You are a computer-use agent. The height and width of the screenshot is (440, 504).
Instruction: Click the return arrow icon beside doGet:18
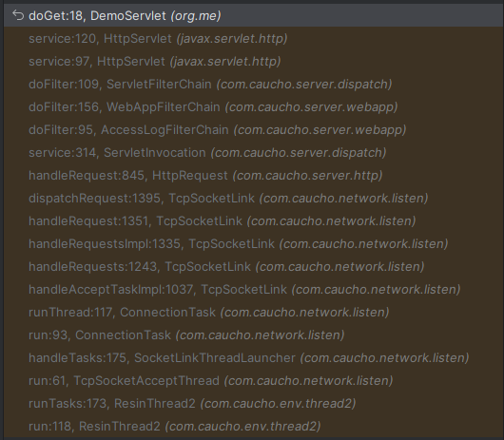[18, 15]
